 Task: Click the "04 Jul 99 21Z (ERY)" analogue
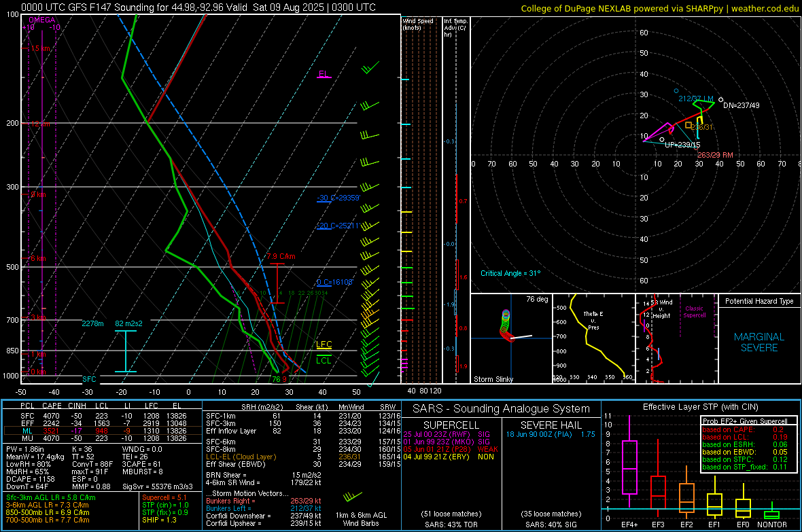[436, 457]
